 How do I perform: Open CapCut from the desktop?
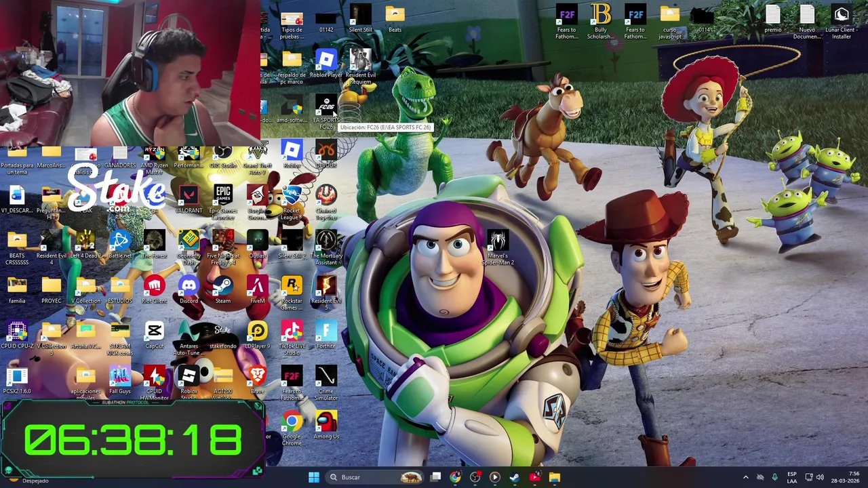tap(155, 335)
